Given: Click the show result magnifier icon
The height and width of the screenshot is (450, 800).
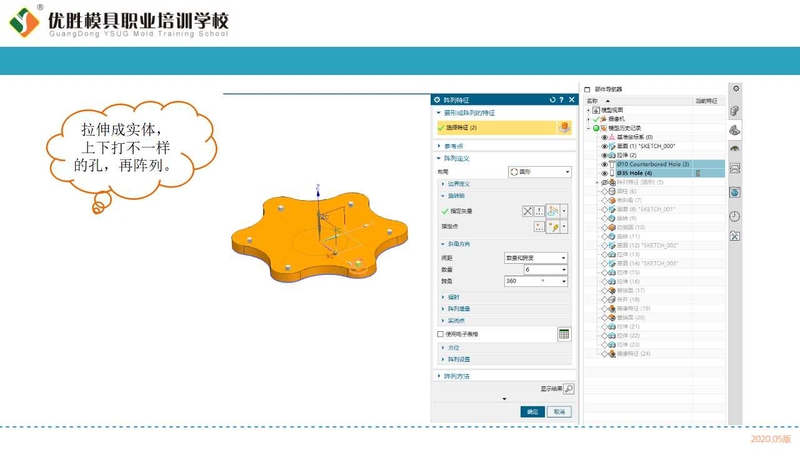Looking at the screenshot, I should pyautogui.click(x=569, y=388).
